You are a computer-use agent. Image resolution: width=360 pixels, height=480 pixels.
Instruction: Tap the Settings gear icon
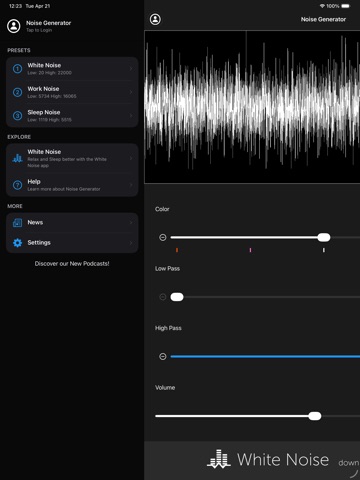coord(17,243)
